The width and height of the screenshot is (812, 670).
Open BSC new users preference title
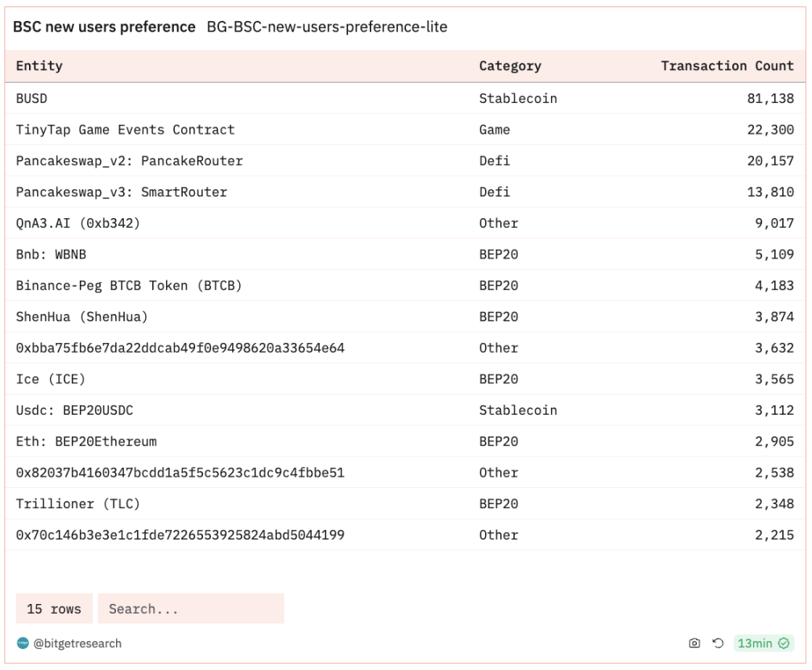point(104,27)
